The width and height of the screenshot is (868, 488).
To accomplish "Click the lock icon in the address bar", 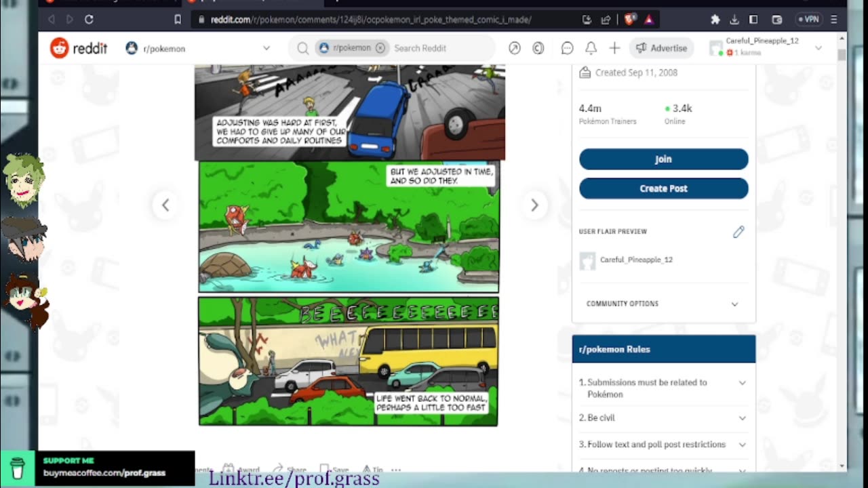I will pyautogui.click(x=201, y=20).
